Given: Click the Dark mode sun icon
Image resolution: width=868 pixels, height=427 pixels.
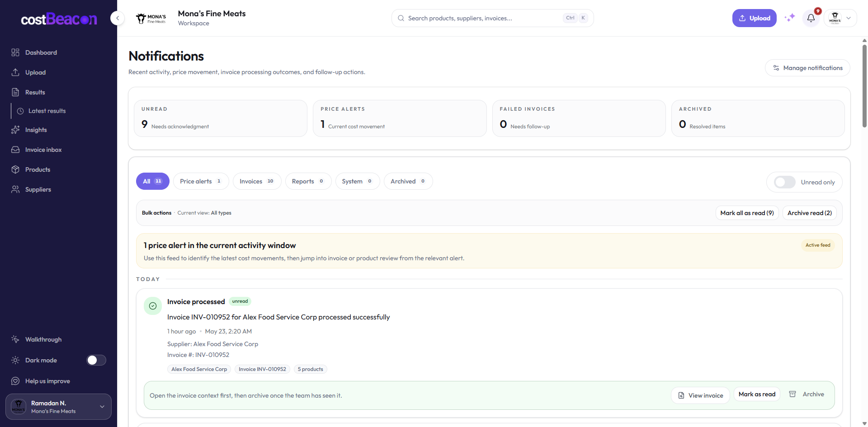Looking at the screenshot, I should [x=15, y=360].
